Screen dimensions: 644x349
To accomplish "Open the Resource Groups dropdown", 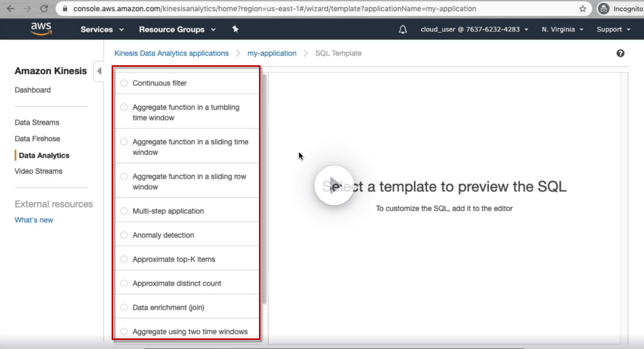I will pyautogui.click(x=177, y=29).
